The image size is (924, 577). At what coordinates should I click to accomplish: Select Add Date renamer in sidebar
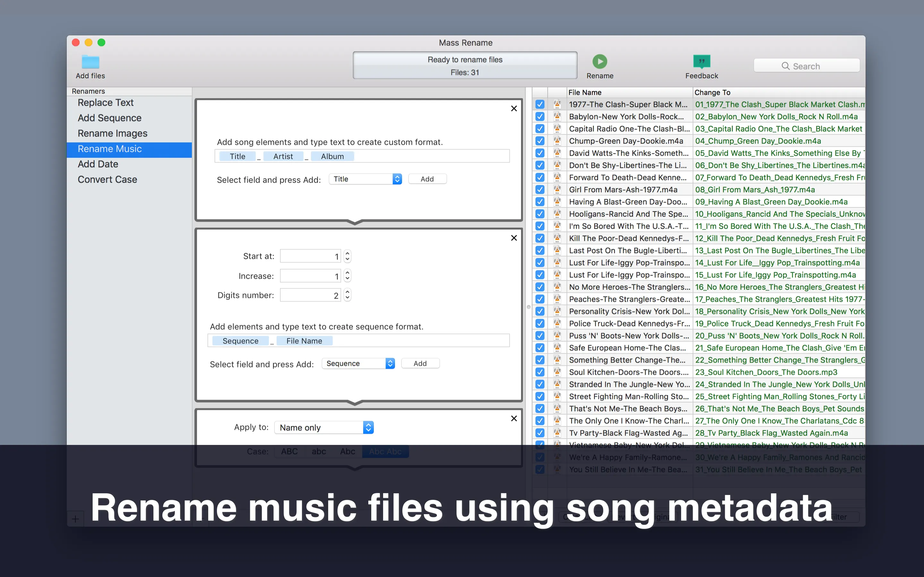[x=98, y=164]
